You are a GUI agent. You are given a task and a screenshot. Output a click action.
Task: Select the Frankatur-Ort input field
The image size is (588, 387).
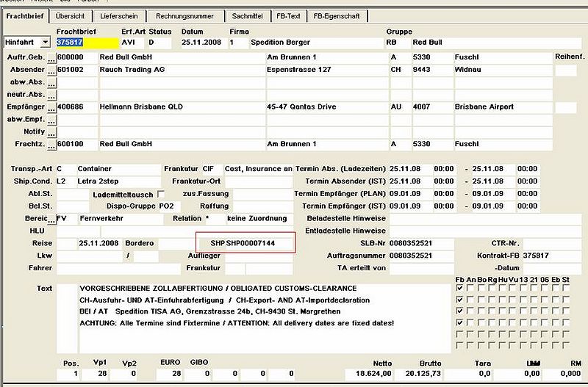click(x=259, y=181)
